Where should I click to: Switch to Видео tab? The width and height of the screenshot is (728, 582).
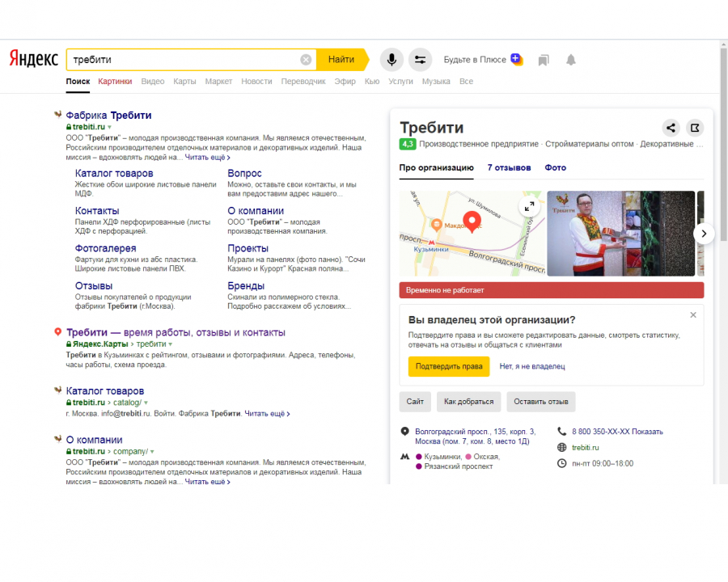[x=153, y=81]
